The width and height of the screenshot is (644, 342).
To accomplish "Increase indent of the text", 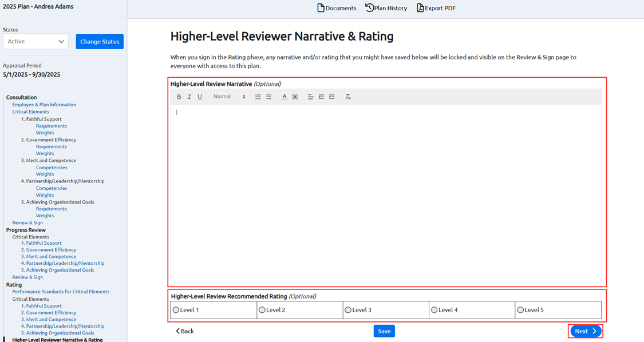I will [x=332, y=97].
